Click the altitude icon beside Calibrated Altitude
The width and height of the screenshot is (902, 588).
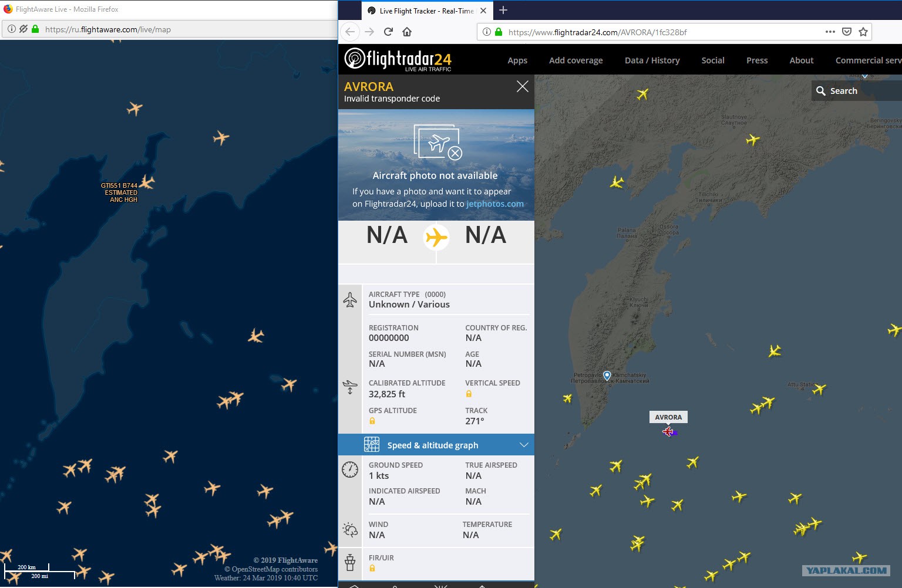[x=350, y=387]
